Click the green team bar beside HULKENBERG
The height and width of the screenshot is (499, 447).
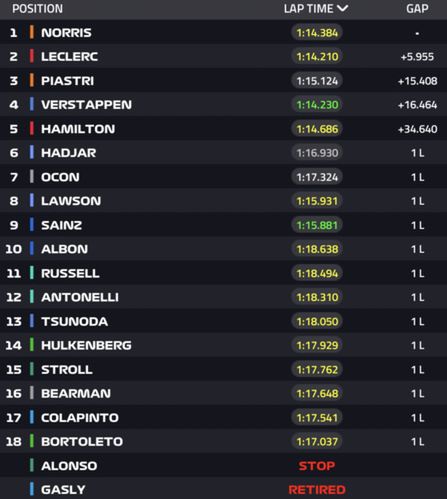point(32,345)
